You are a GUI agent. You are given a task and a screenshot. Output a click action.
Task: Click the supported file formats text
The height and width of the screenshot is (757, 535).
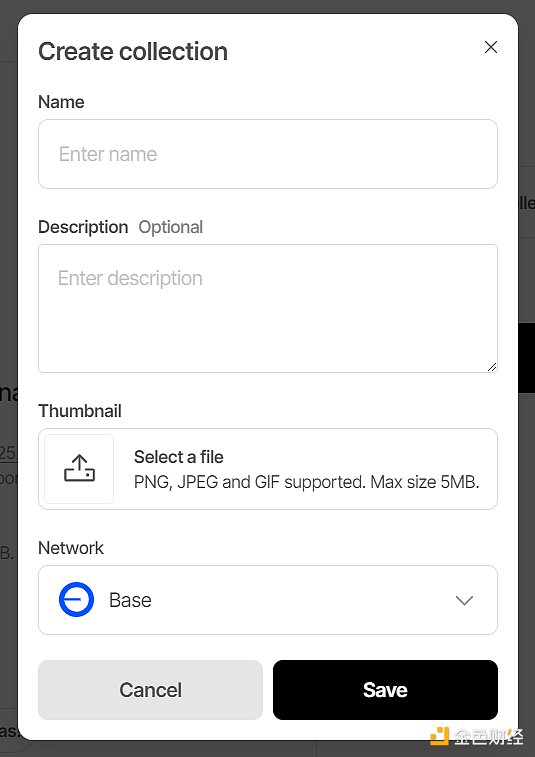pos(307,482)
